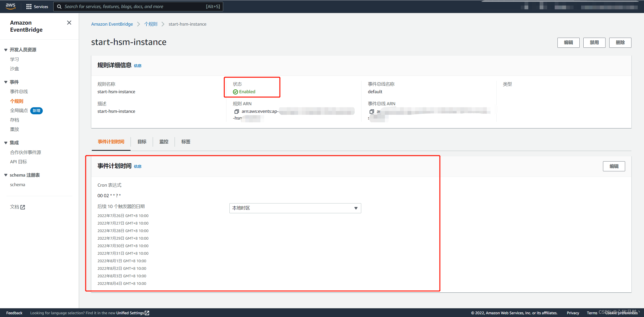This screenshot has height=317, width=644.
Task: Switch to the 目标 tab
Action: [142, 142]
